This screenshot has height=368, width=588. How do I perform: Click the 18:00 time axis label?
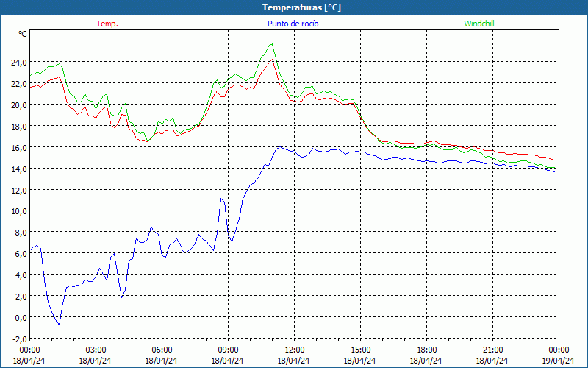point(426,350)
